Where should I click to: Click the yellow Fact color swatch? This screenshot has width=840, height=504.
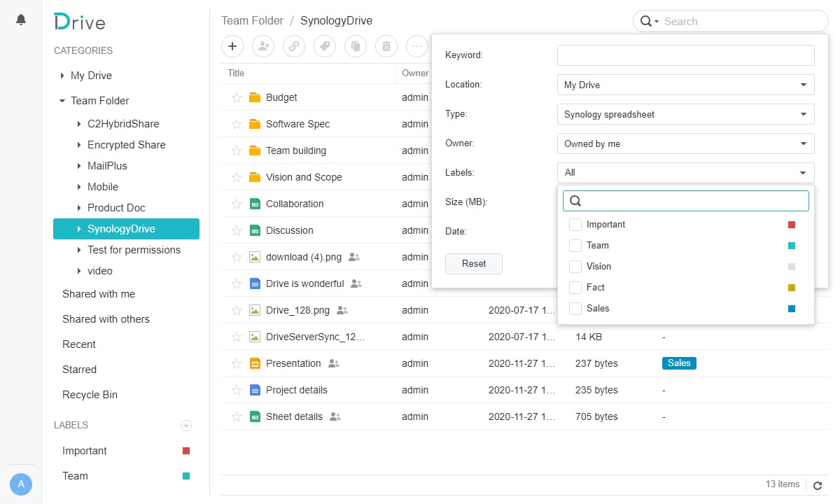click(792, 288)
